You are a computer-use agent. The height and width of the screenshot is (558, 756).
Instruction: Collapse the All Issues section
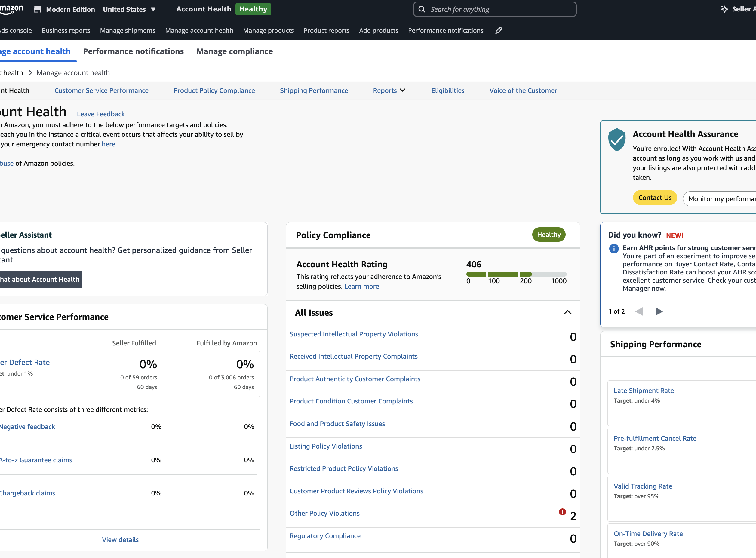pos(567,312)
